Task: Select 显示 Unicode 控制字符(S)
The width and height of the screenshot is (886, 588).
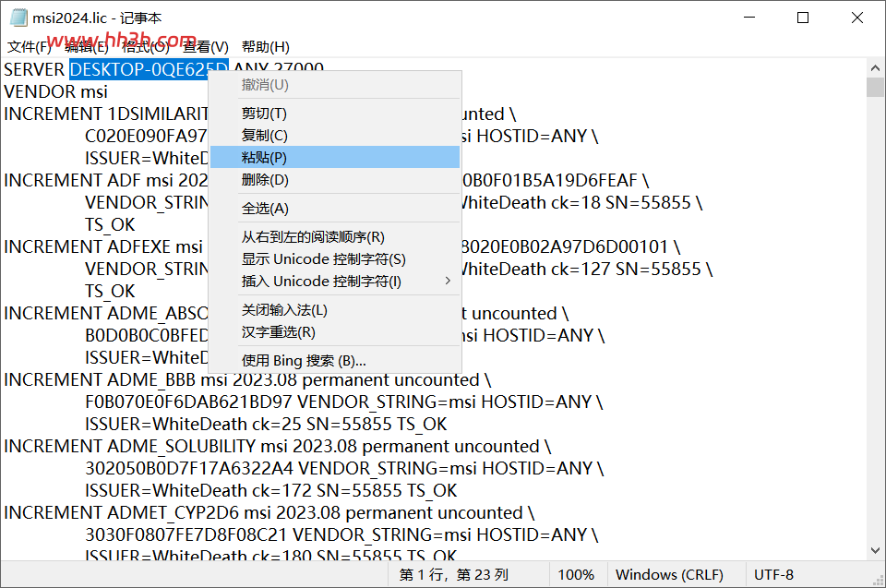Action: [x=335, y=259]
